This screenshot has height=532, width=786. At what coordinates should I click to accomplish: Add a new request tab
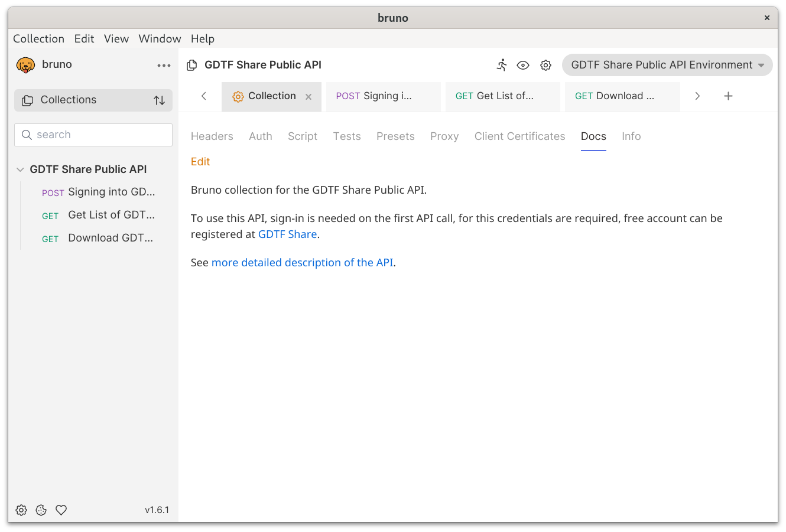coord(728,96)
